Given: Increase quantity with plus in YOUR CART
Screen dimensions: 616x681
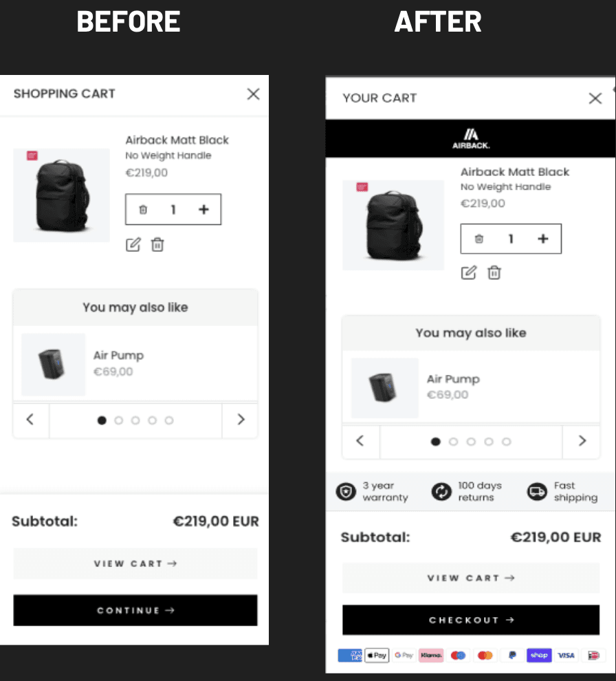Looking at the screenshot, I should point(542,239).
